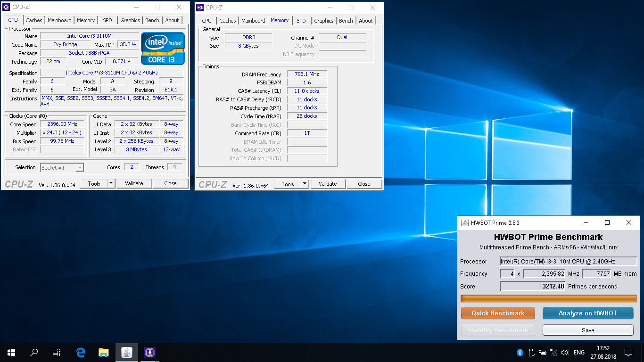Open Graphics tab in left CPU-Z window
644x362 pixels.
click(x=130, y=20)
